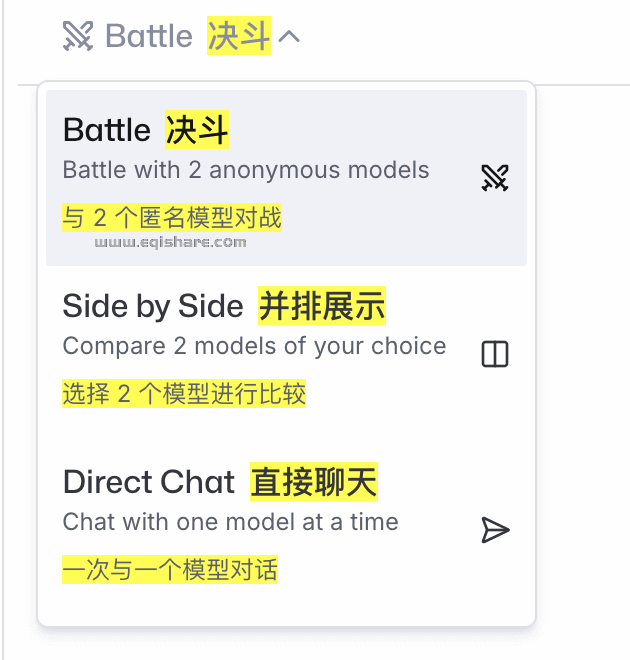Click the crossed swords icon in the header
The height and width of the screenshot is (660, 630).
(x=77, y=37)
